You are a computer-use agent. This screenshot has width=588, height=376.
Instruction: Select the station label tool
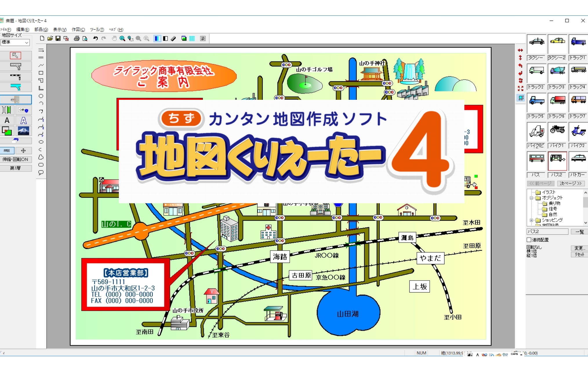[23, 110]
